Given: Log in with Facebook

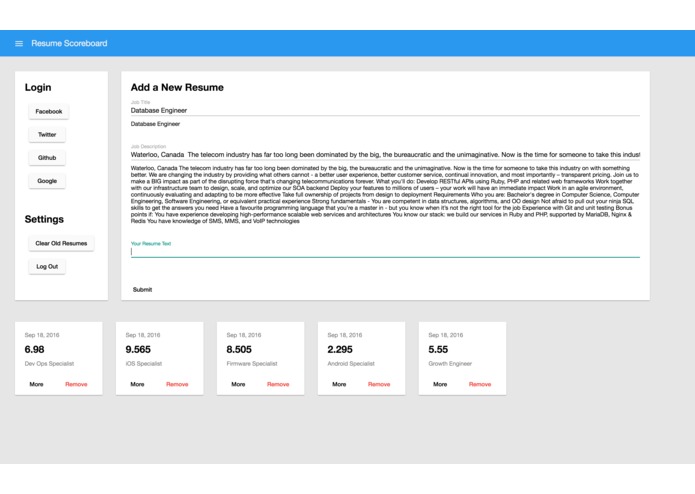Looking at the screenshot, I should (x=49, y=112).
